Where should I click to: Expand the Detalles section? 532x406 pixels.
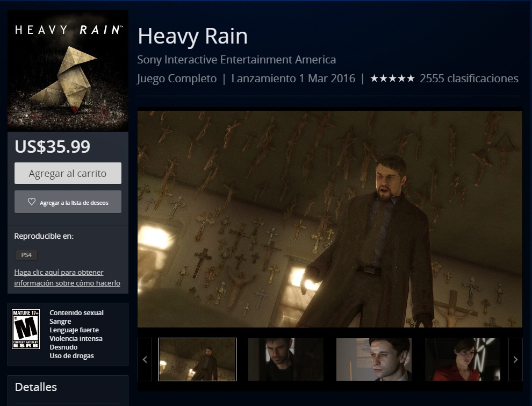point(36,387)
